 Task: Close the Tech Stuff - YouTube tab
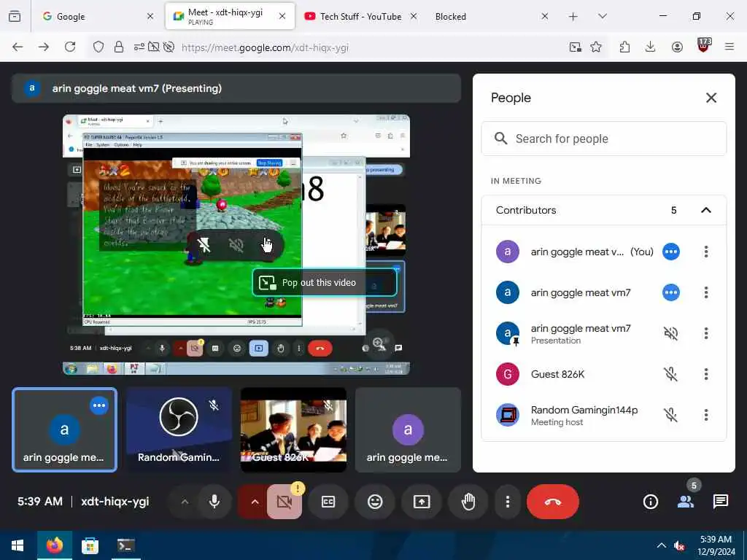tap(414, 16)
